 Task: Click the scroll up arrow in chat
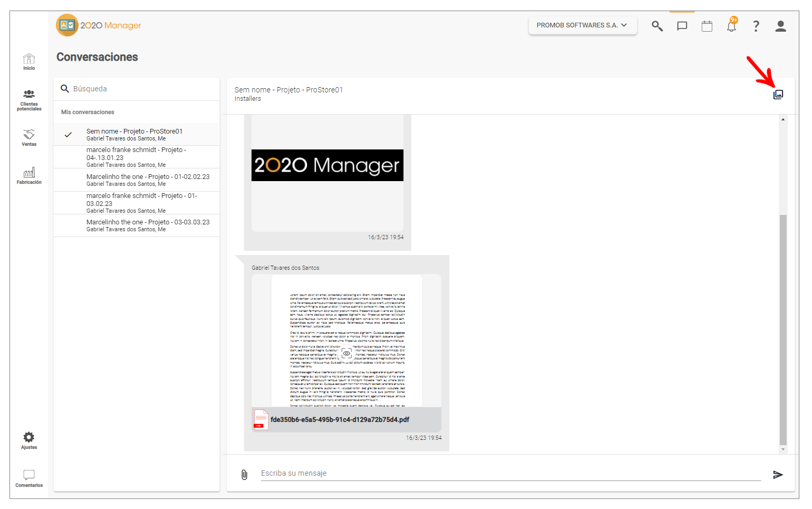783,120
